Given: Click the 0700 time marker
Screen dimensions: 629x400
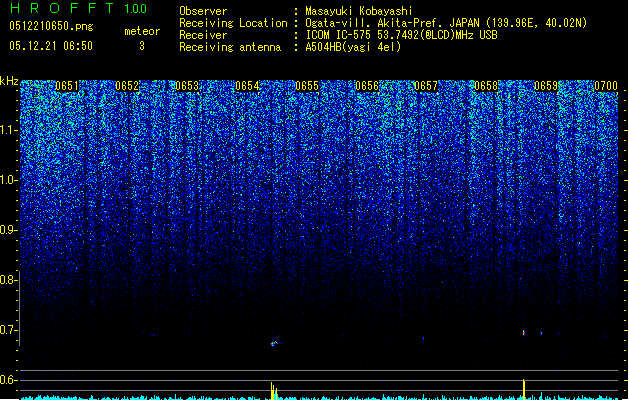Looking at the screenshot, I should point(606,86).
